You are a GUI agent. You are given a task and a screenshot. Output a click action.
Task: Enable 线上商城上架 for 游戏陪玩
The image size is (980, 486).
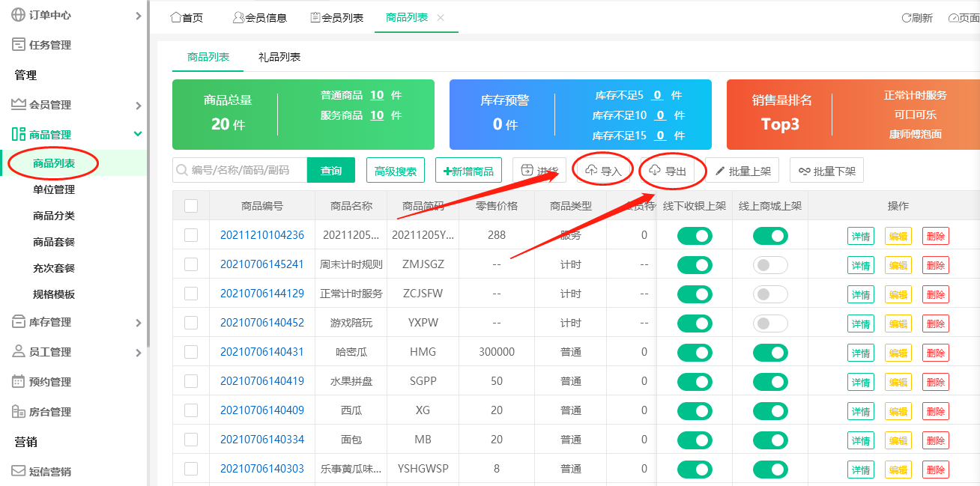click(769, 323)
